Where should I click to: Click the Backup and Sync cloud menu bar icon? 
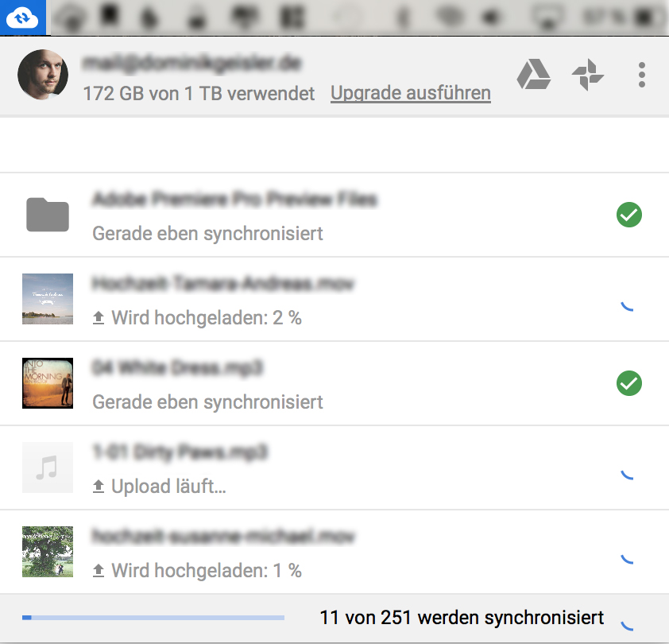[22, 17]
